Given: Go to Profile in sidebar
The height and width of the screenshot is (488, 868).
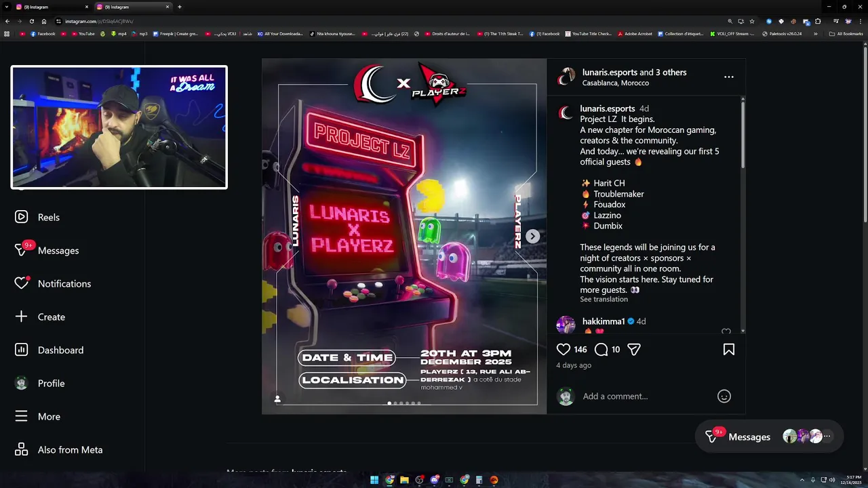Looking at the screenshot, I should click(40, 383).
